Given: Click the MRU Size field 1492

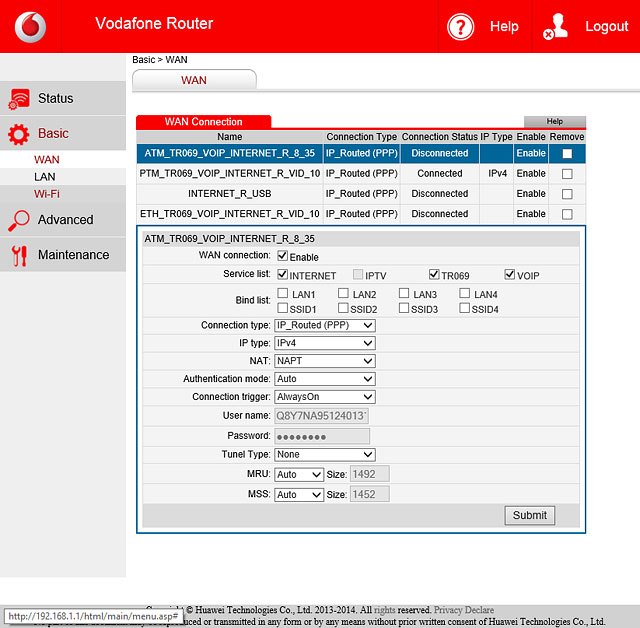Looking at the screenshot, I should point(370,474).
